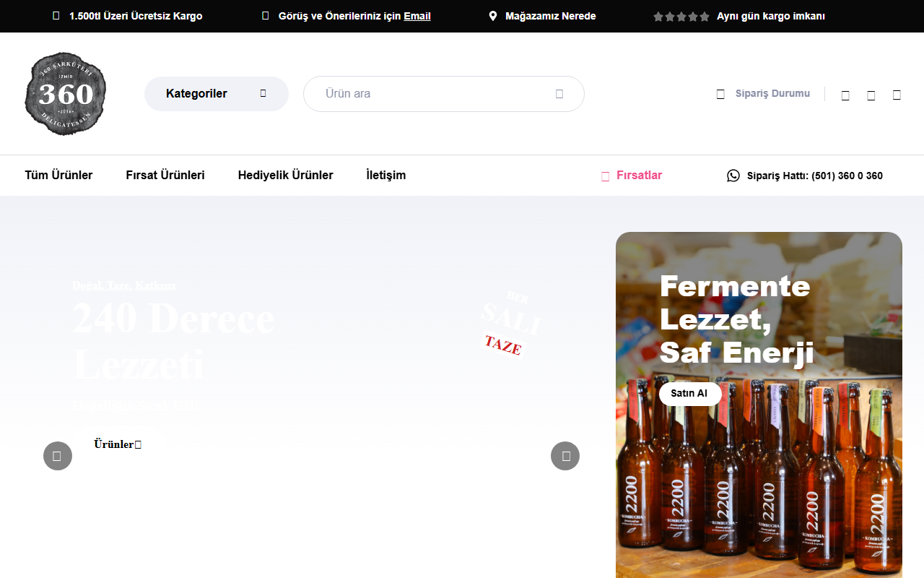Click the Fermente Lezzet, Saf Enerji heading
Screen dimensions: 924x578
pos(737,319)
